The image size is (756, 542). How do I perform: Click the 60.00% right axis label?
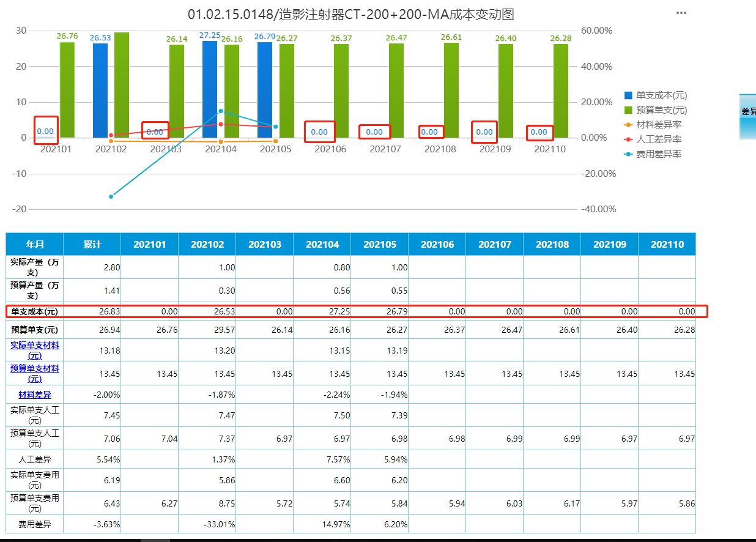(597, 31)
